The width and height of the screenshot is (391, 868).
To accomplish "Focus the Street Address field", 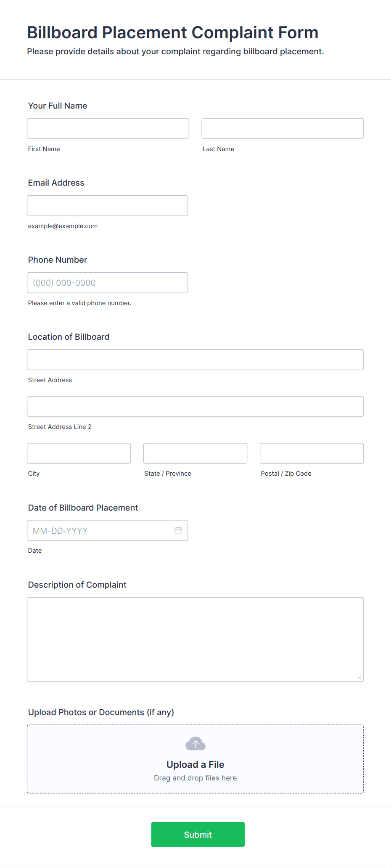I will click(195, 359).
